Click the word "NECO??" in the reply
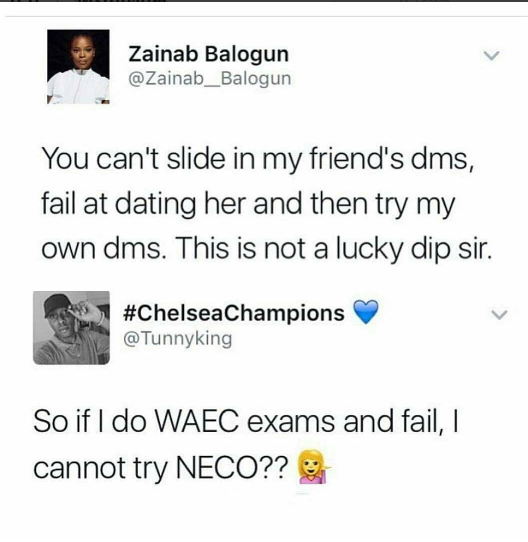Viewport: 528px width, 542px height. pos(232,467)
